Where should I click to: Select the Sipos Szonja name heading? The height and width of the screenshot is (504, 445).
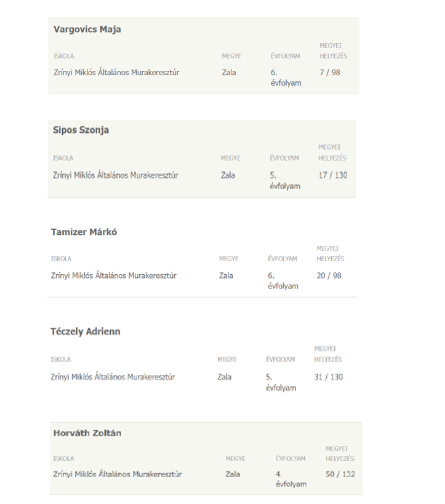(x=81, y=130)
